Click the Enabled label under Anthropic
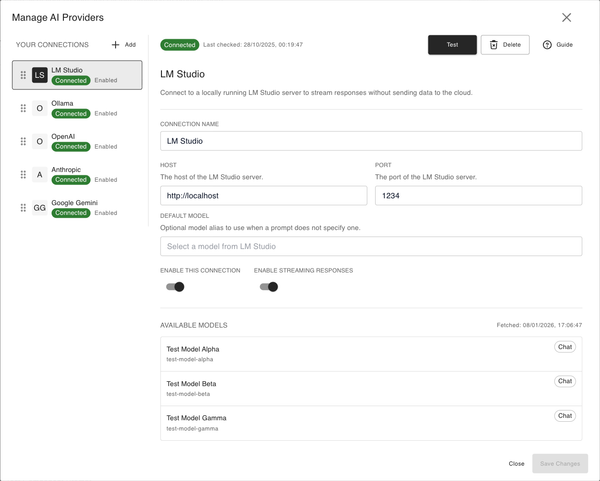600x481 pixels. (x=106, y=180)
